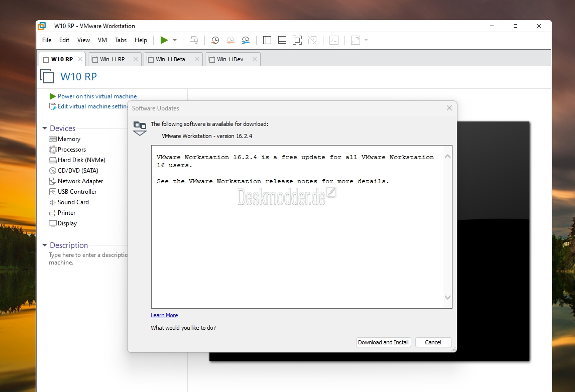Click the software update download icon
The width and height of the screenshot is (575, 392).
[x=140, y=128]
